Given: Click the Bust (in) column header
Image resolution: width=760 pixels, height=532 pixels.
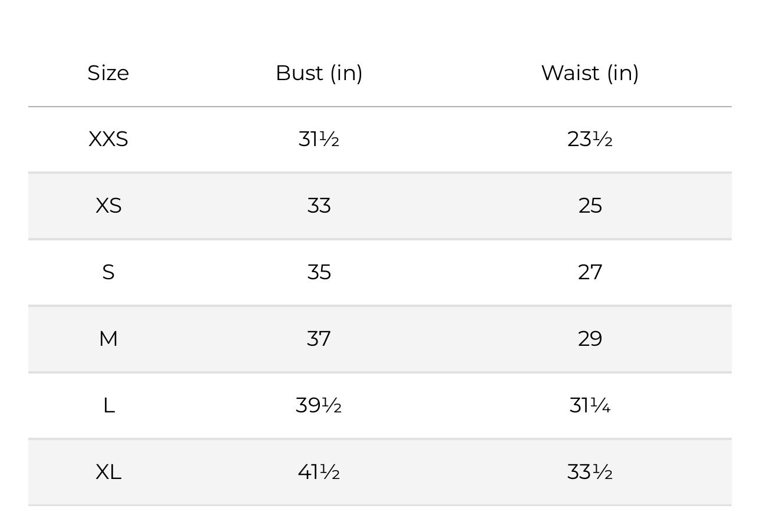Looking at the screenshot, I should 319,73.
